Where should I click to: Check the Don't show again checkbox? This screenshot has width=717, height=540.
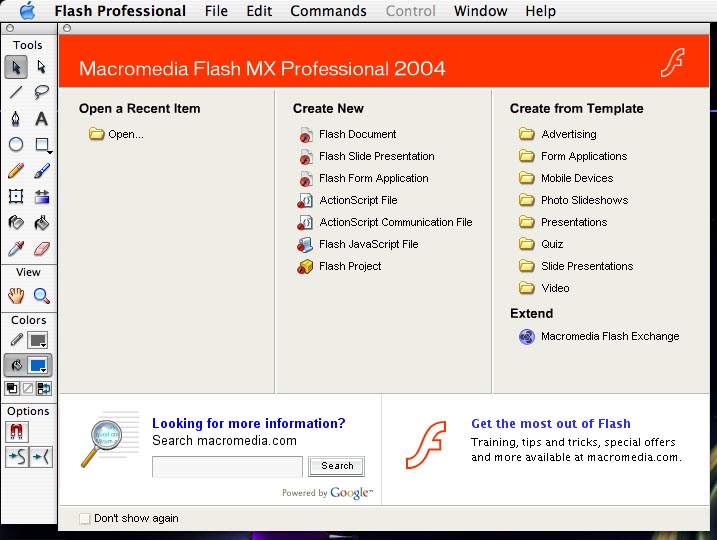click(x=85, y=519)
